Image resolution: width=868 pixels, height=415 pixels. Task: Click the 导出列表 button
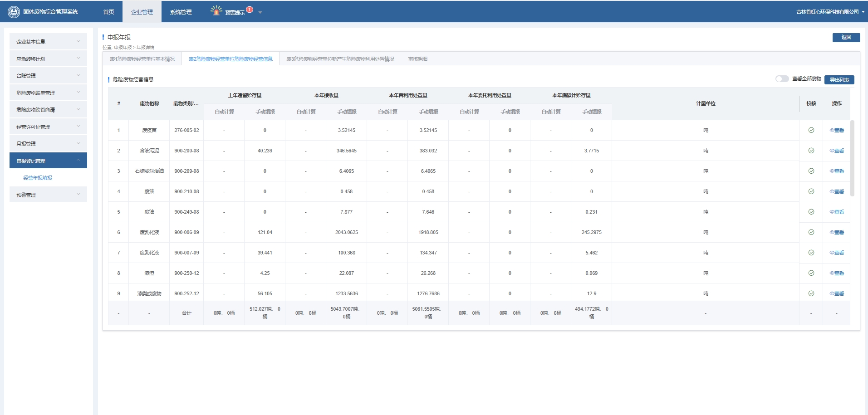(x=839, y=80)
